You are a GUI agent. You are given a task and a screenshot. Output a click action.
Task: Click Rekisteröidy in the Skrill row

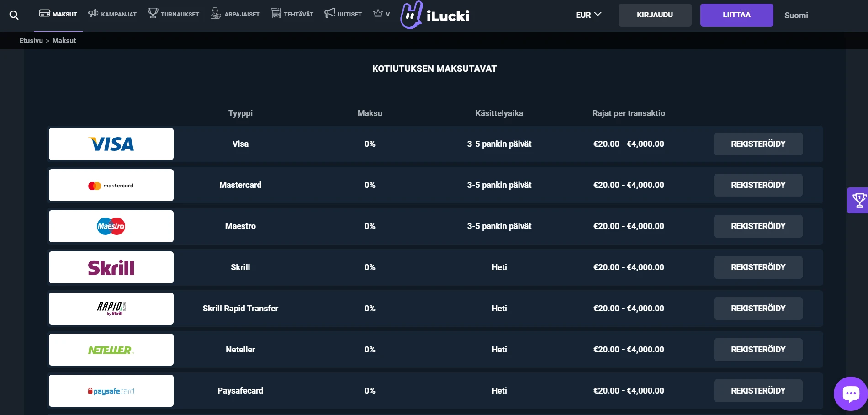[x=758, y=267]
